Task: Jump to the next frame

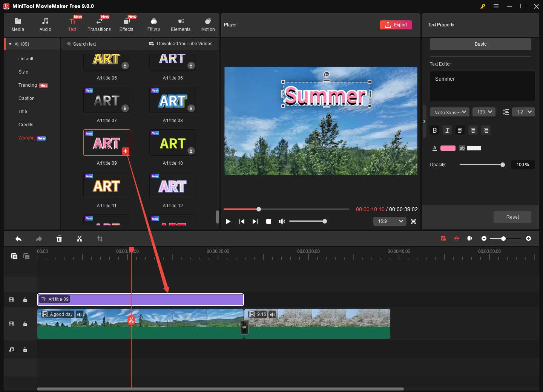Action: [255, 221]
